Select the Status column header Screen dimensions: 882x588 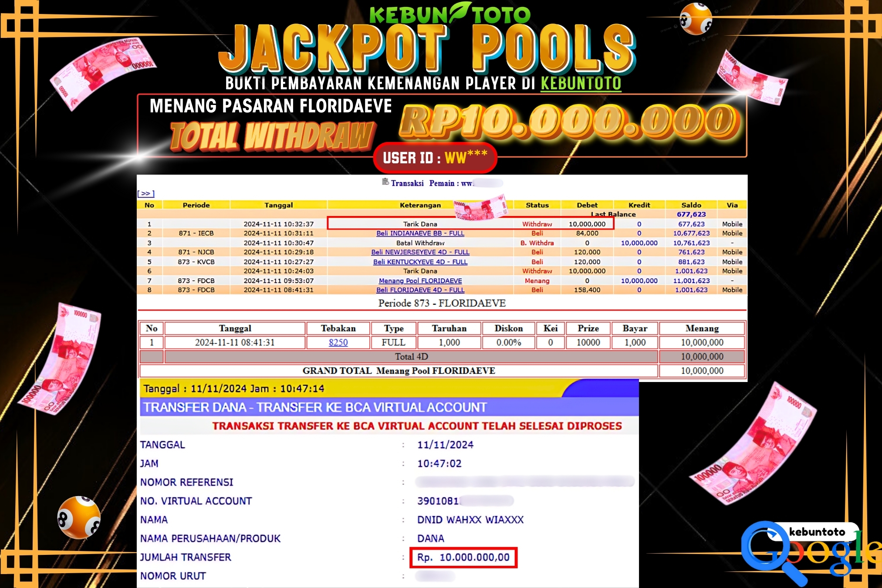click(x=537, y=205)
